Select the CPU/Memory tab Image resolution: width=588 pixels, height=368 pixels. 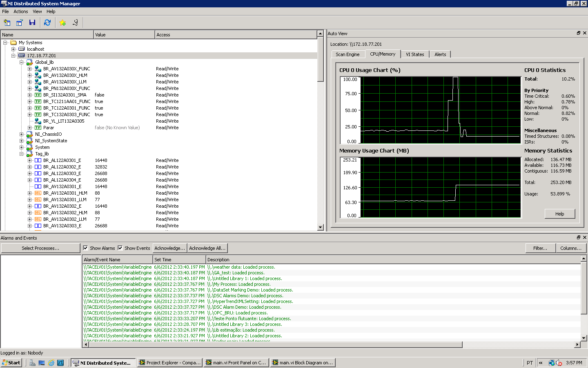(383, 54)
